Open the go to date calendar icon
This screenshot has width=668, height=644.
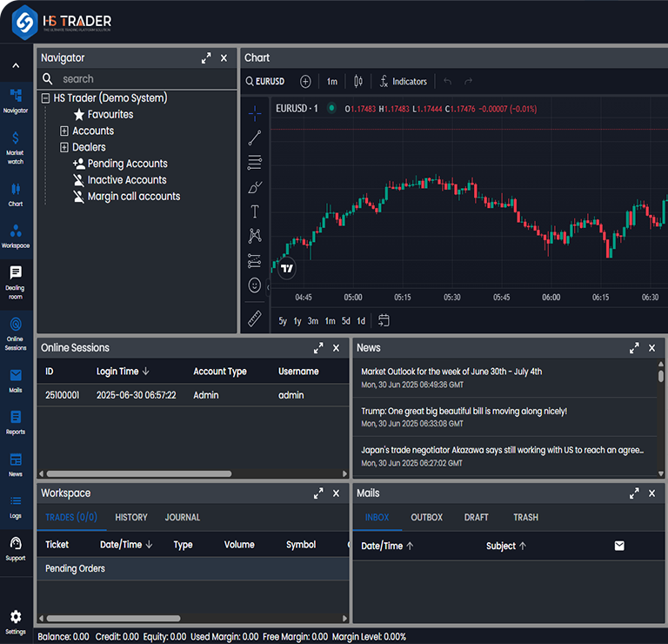click(384, 320)
